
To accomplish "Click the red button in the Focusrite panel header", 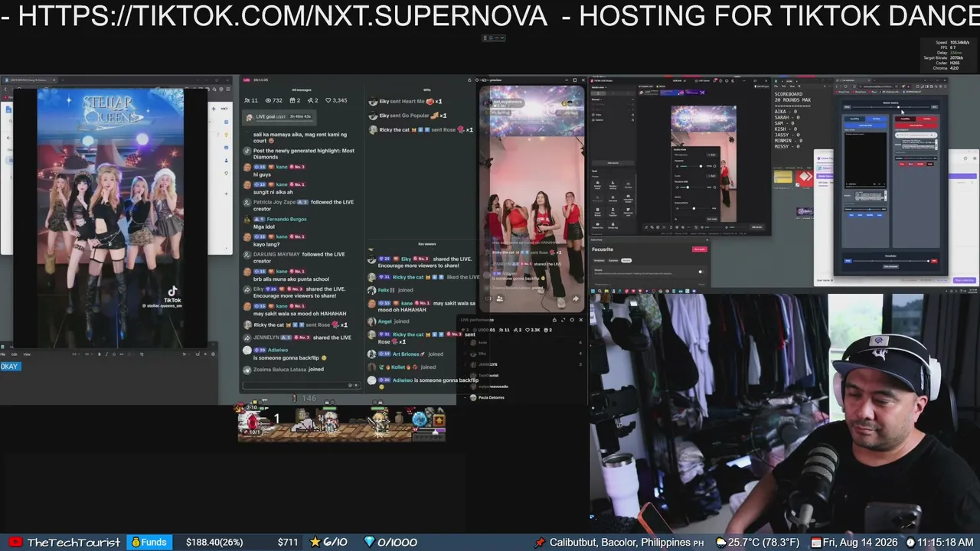I will pos(699,249).
